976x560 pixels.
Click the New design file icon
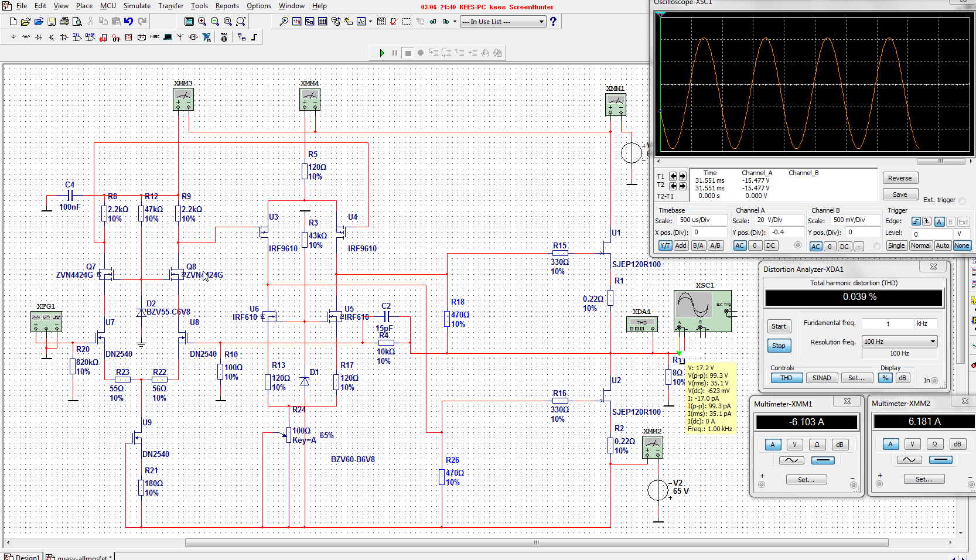tap(13, 22)
